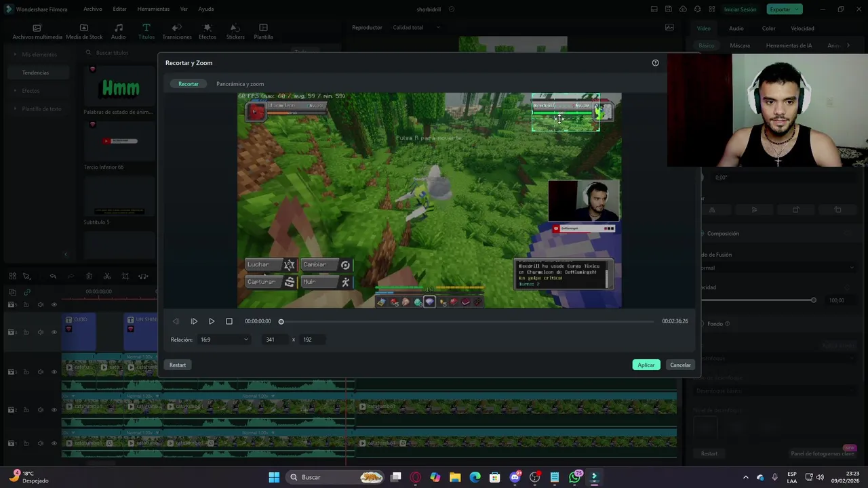The height and width of the screenshot is (488, 868).
Task: Open the Media de Stock panel
Action: (84, 32)
